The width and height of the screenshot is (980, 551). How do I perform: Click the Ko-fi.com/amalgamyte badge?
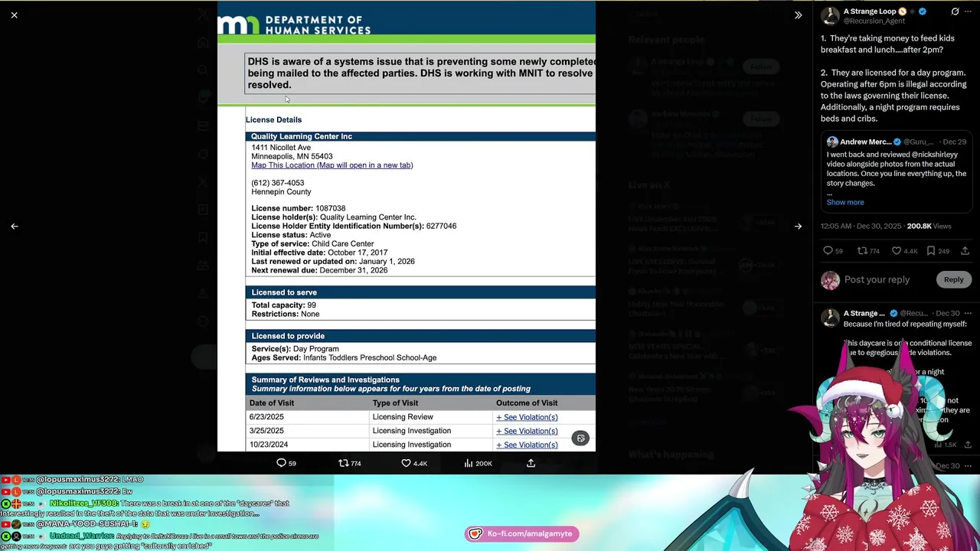point(522,533)
